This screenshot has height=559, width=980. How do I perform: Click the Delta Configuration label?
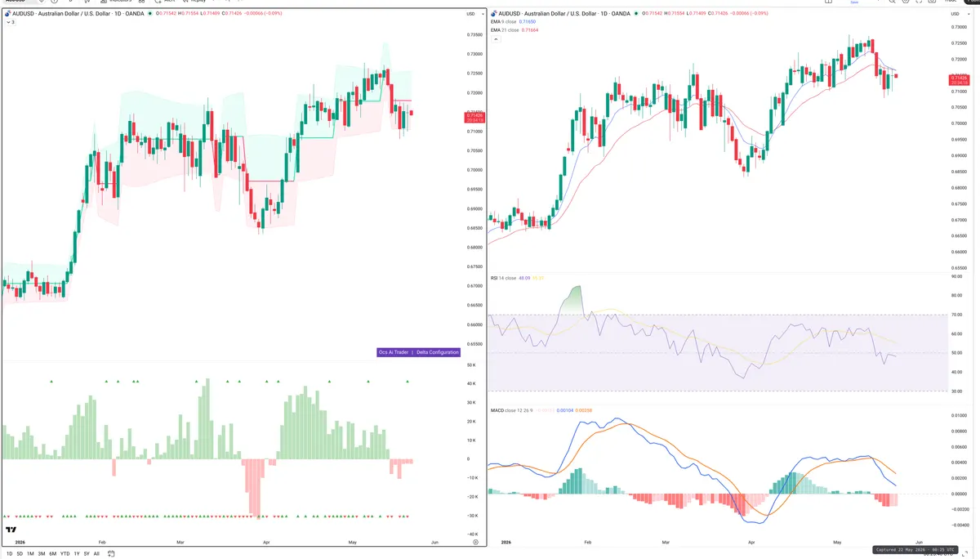tap(438, 352)
